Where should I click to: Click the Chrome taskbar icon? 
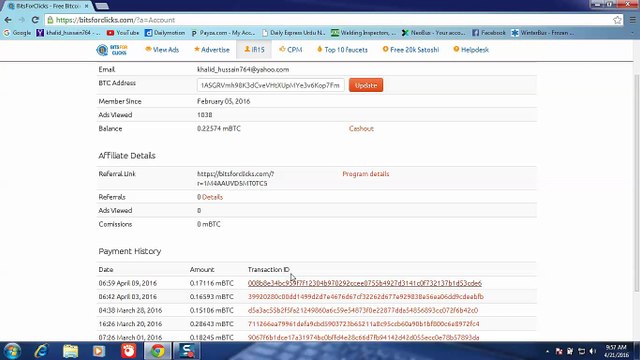pyautogui.click(x=157, y=351)
